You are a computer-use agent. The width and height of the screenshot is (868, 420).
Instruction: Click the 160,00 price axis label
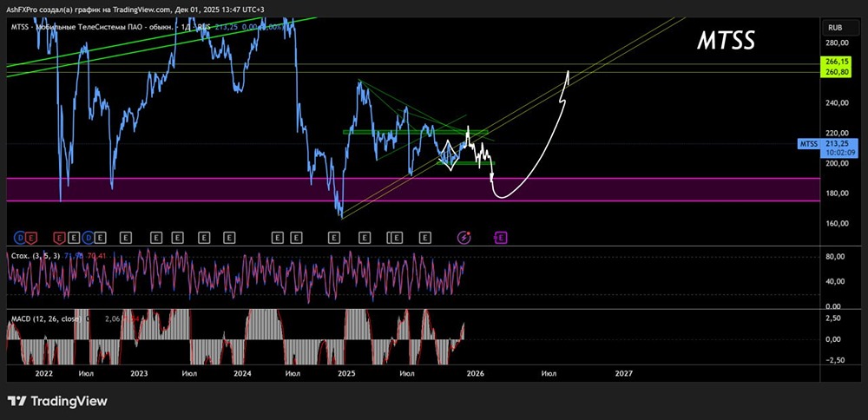[837, 224]
